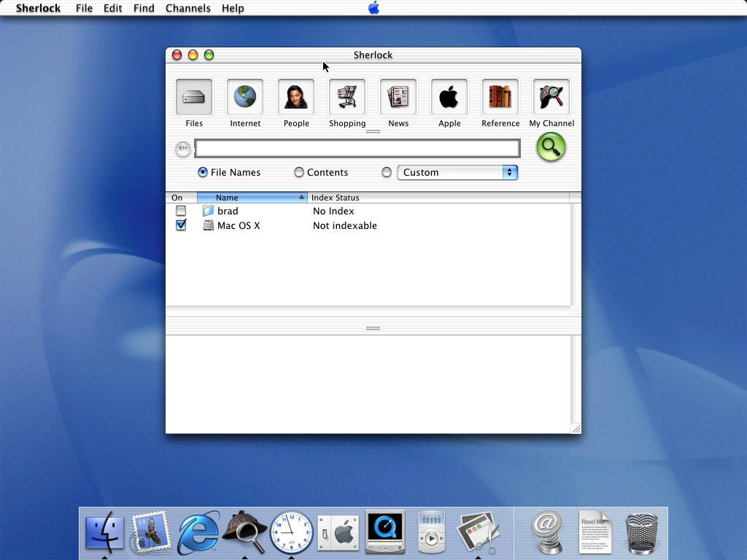Image resolution: width=747 pixels, height=560 pixels.
Task: Click the volume list vertical scrollbar
Action: (x=576, y=254)
